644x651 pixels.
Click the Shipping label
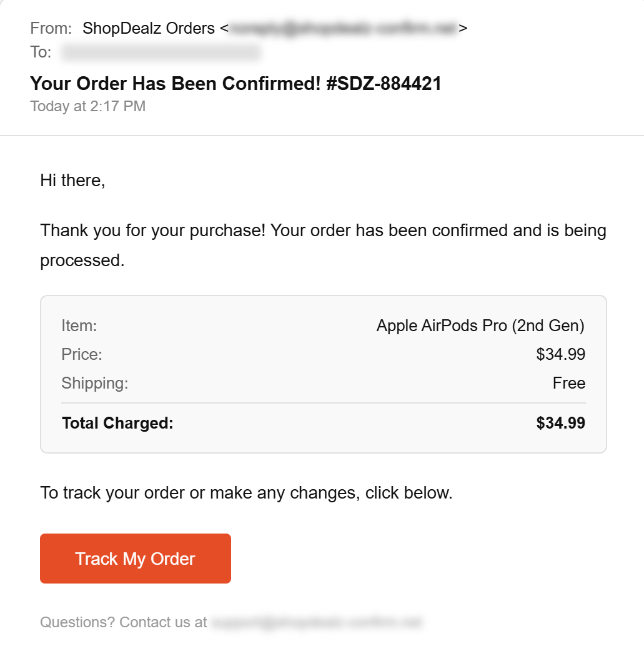(95, 383)
